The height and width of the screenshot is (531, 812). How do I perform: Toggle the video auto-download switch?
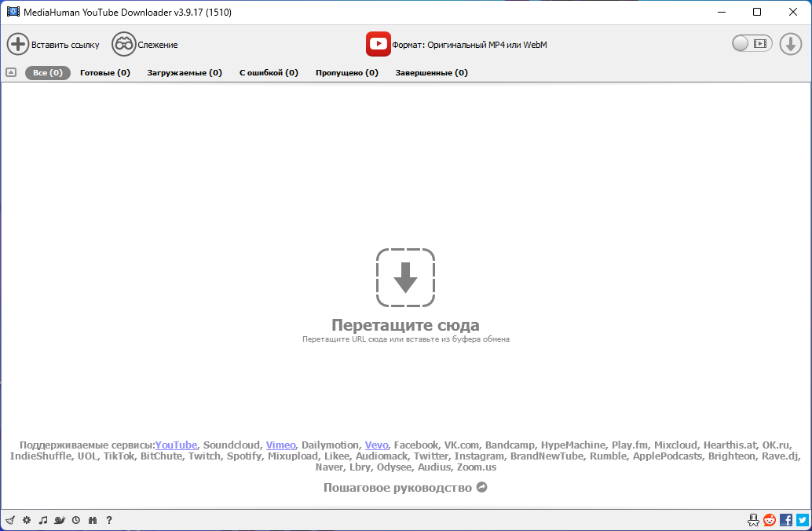[x=752, y=44]
